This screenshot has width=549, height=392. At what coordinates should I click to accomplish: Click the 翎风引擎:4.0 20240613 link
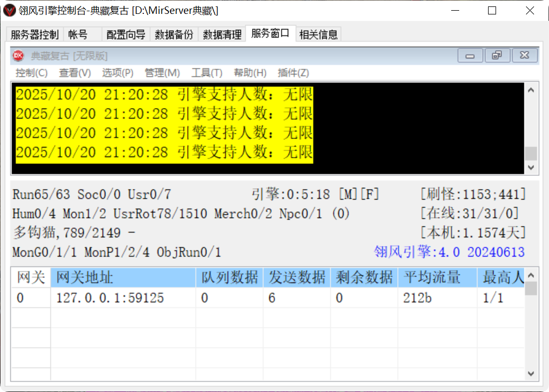[x=450, y=252]
